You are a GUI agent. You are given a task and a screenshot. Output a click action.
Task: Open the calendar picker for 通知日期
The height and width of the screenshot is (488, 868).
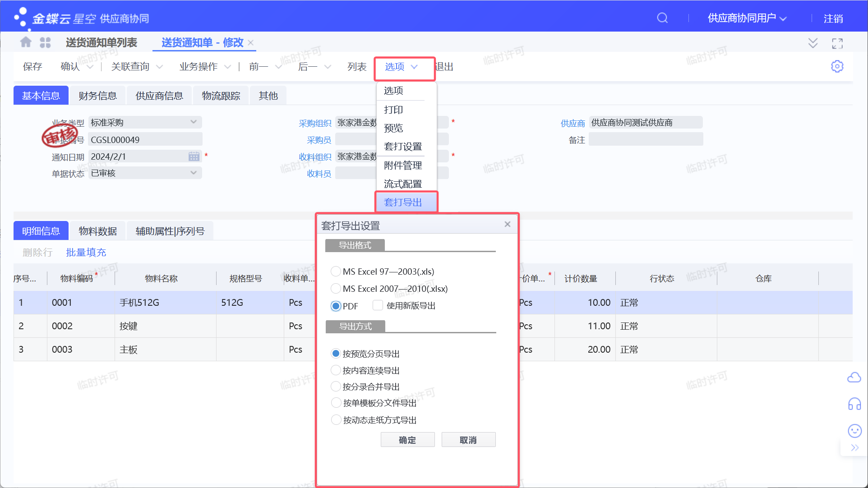tap(194, 157)
